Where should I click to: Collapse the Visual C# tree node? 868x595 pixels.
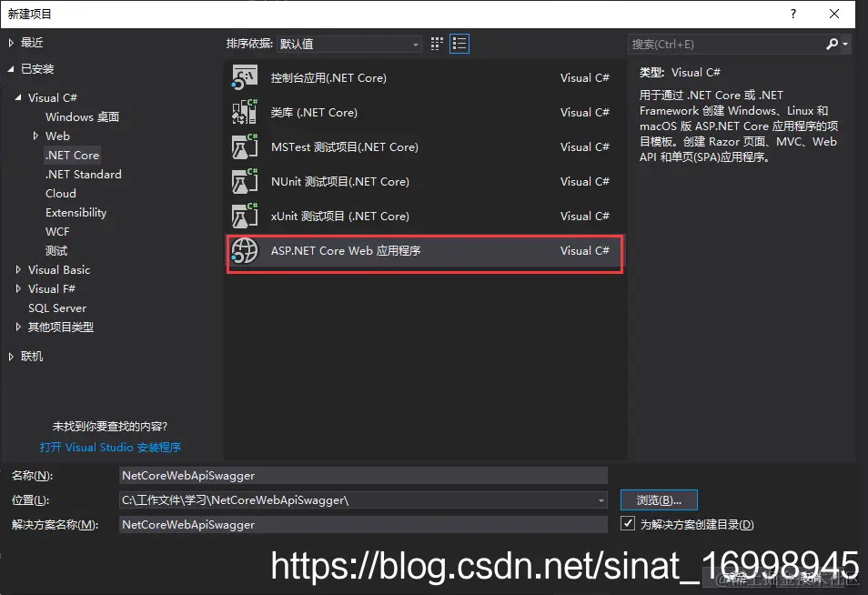click(x=18, y=97)
